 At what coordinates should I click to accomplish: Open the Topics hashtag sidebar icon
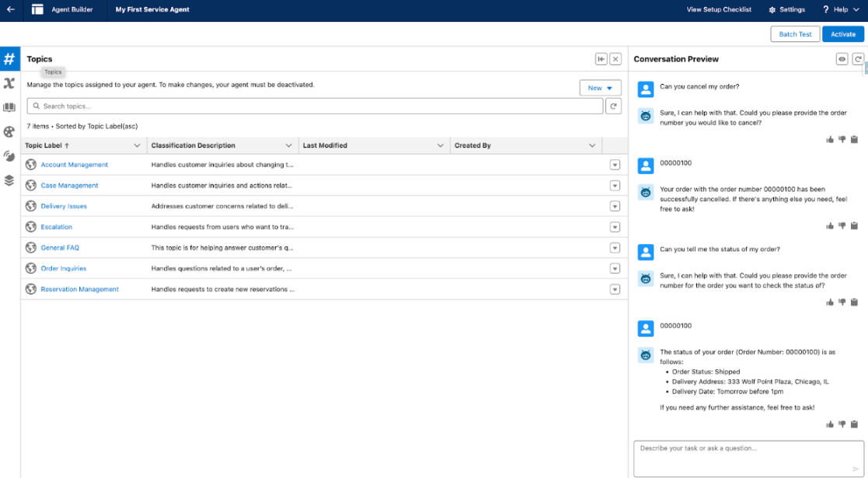click(x=9, y=59)
